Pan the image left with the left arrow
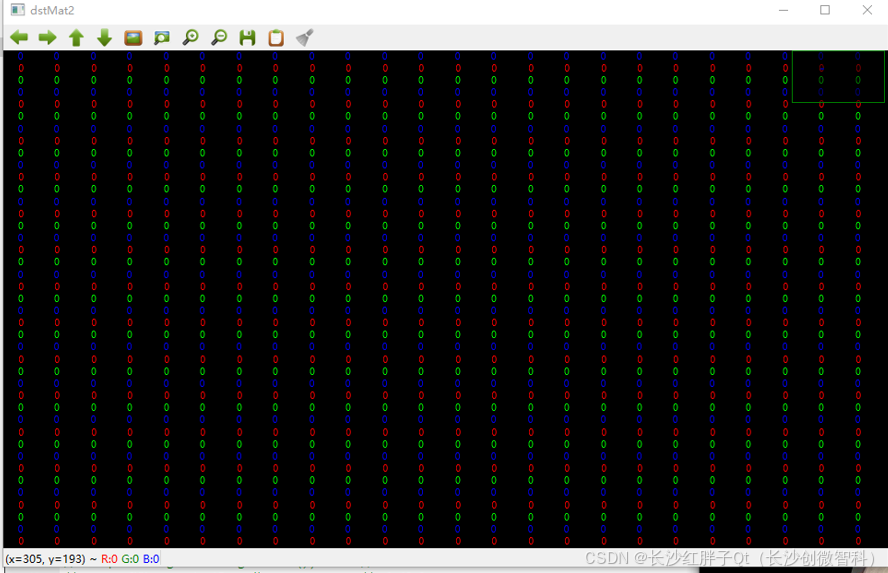 pos(19,38)
